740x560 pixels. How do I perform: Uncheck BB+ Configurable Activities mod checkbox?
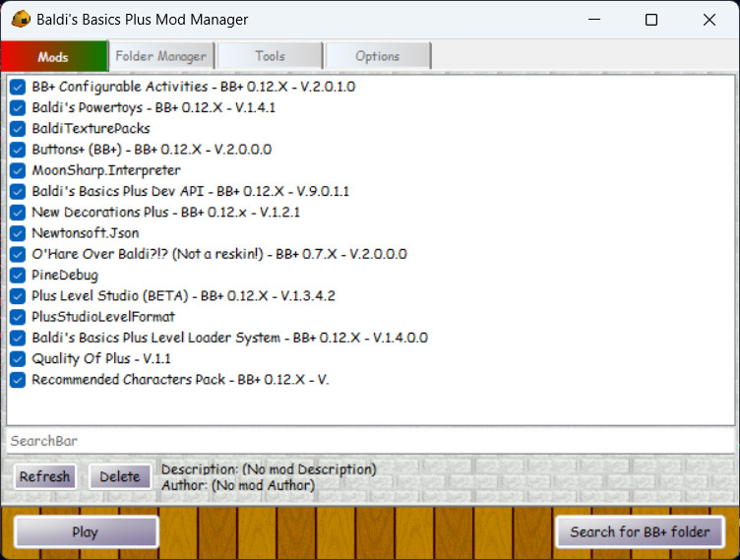click(x=18, y=87)
